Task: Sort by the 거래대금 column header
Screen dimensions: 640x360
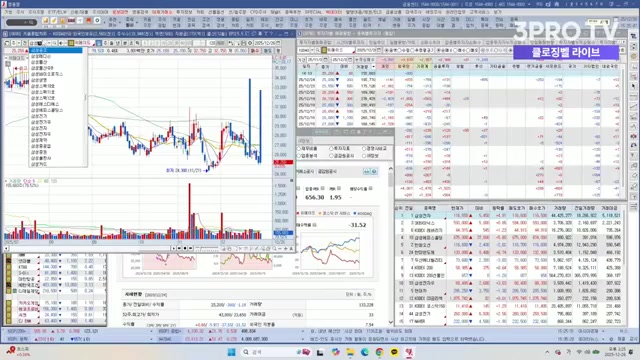Action: (609, 208)
